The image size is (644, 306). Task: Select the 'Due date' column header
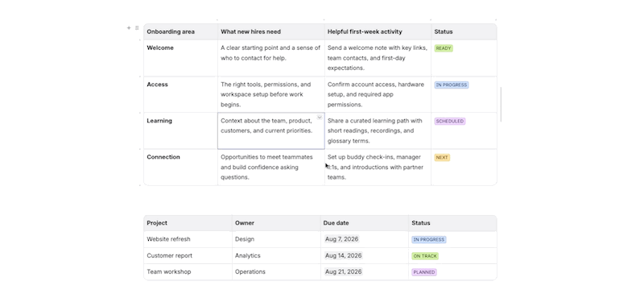[x=365, y=223]
